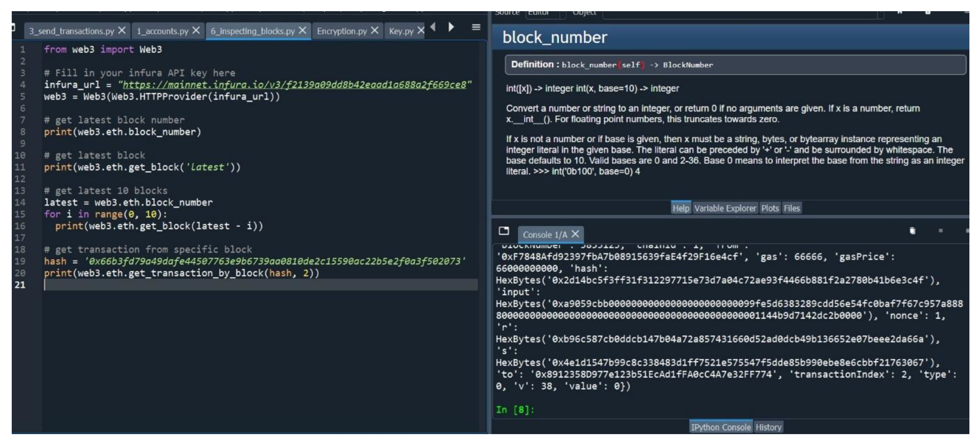The image size is (980, 447).
Task: Open the Key.py file tab
Action: click(401, 31)
